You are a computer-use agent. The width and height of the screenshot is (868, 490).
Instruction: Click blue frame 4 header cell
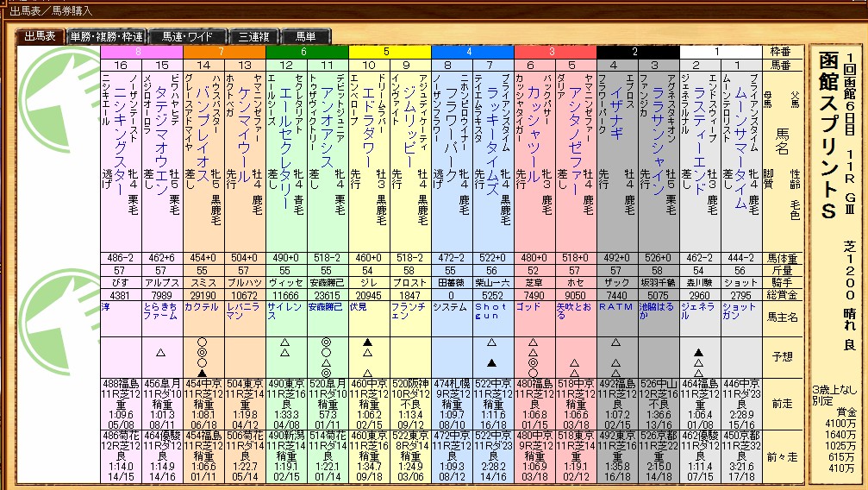472,52
